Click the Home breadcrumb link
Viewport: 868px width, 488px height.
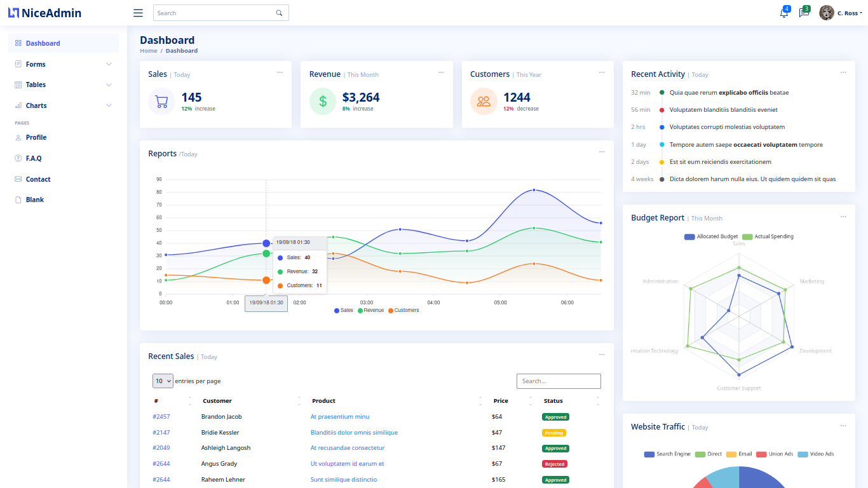click(148, 51)
